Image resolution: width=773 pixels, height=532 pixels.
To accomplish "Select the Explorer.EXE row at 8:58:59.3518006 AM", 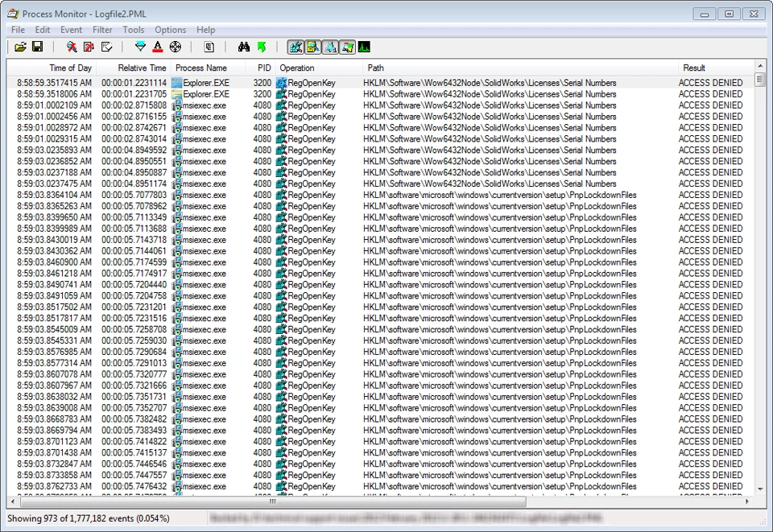I will (x=381, y=94).
